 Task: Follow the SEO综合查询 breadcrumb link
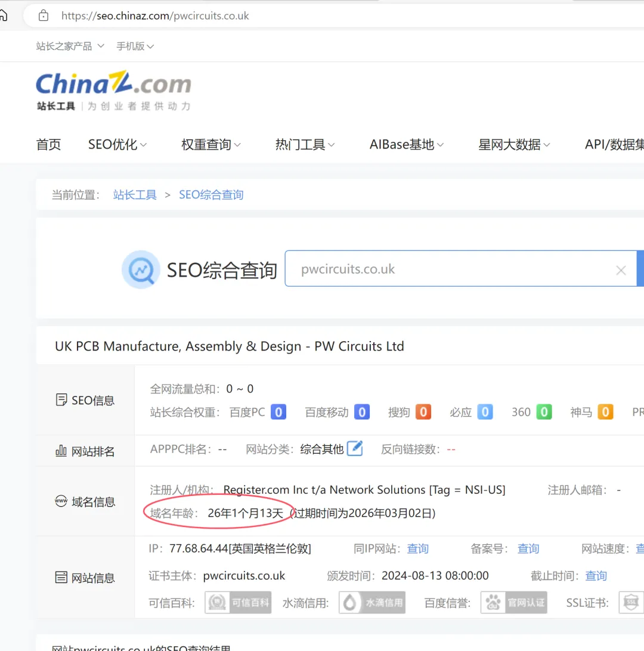(x=211, y=195)
